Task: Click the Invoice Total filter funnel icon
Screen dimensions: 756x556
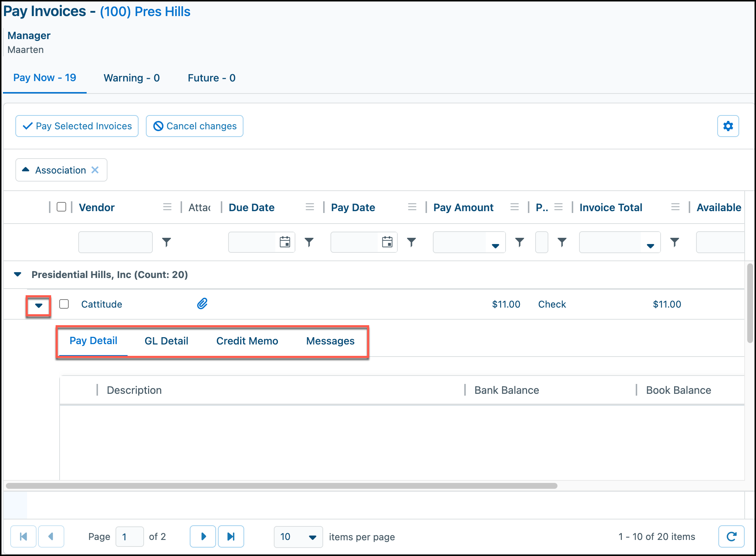Action: click(x=674, y=242)
